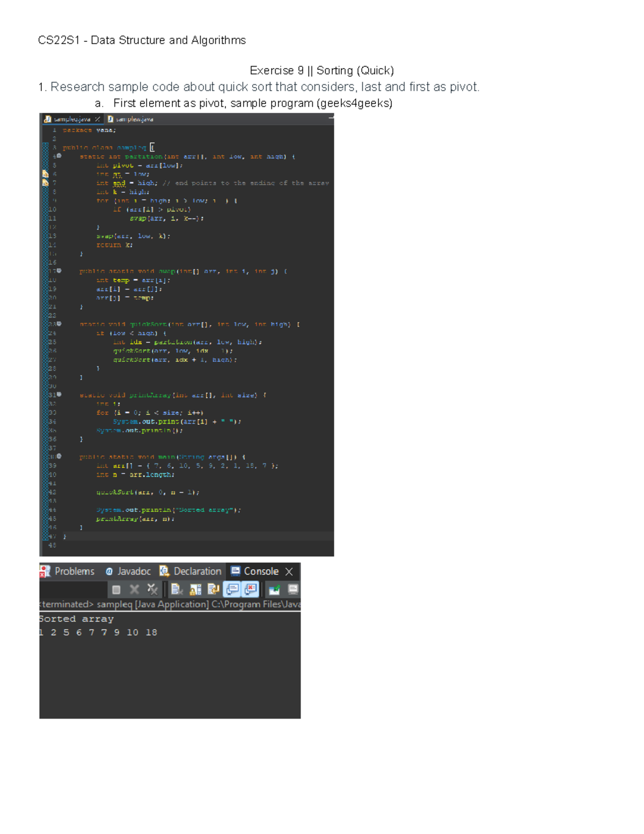The width and height of the screenshot is (644, 834).
Task: Open the Display Selected Console icon
Action: tap(292, 589)
